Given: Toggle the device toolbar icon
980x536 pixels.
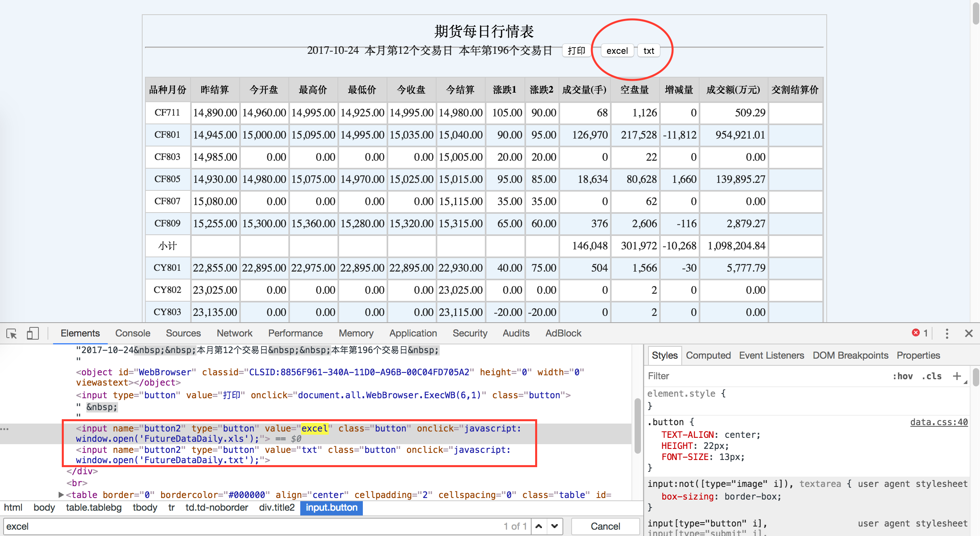Looking at the screenshot, I should point(32,333).
